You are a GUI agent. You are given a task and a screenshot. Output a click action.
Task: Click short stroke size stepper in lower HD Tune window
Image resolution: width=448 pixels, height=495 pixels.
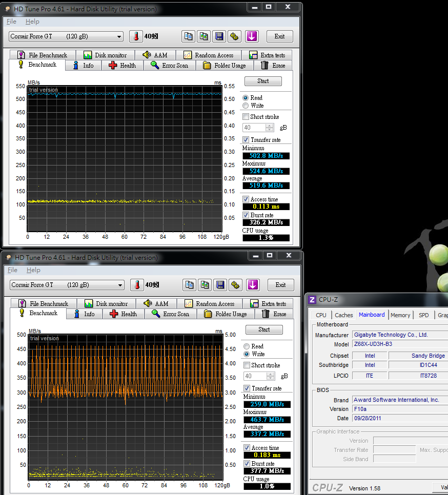[270, 376]
